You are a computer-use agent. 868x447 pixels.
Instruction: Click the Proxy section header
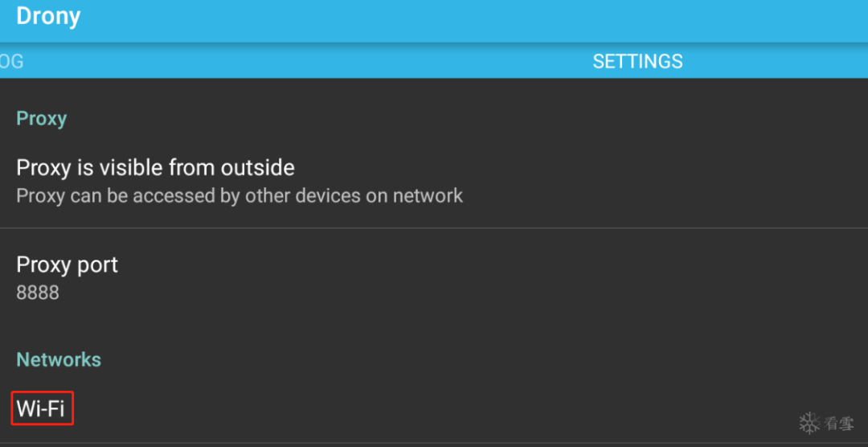(x=42, y=118)
